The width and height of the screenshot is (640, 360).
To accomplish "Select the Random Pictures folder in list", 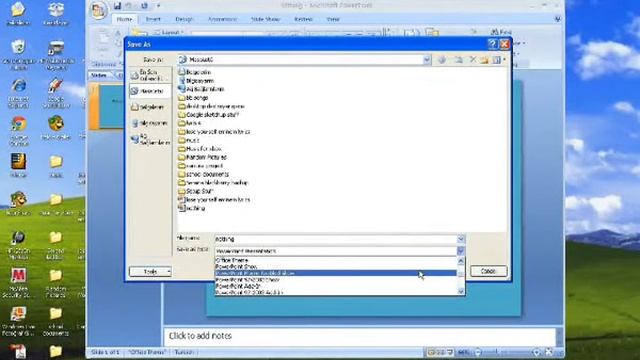I will [x=202, y=157].
